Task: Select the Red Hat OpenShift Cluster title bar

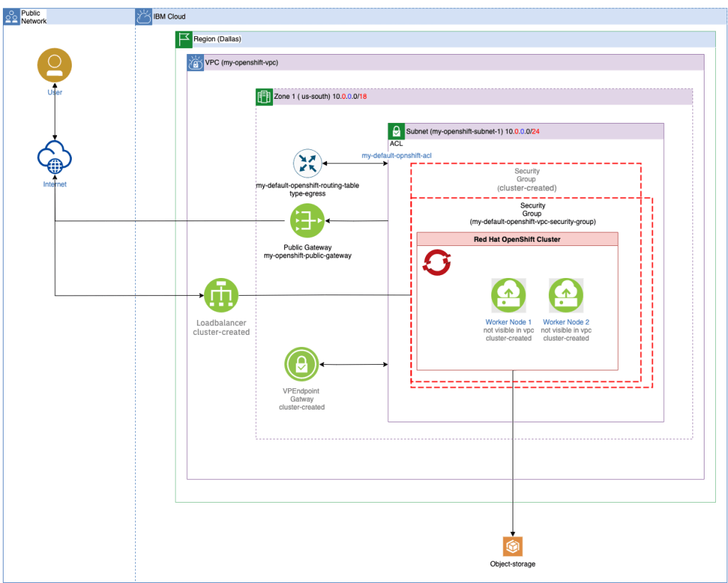Action: (517, 240)
